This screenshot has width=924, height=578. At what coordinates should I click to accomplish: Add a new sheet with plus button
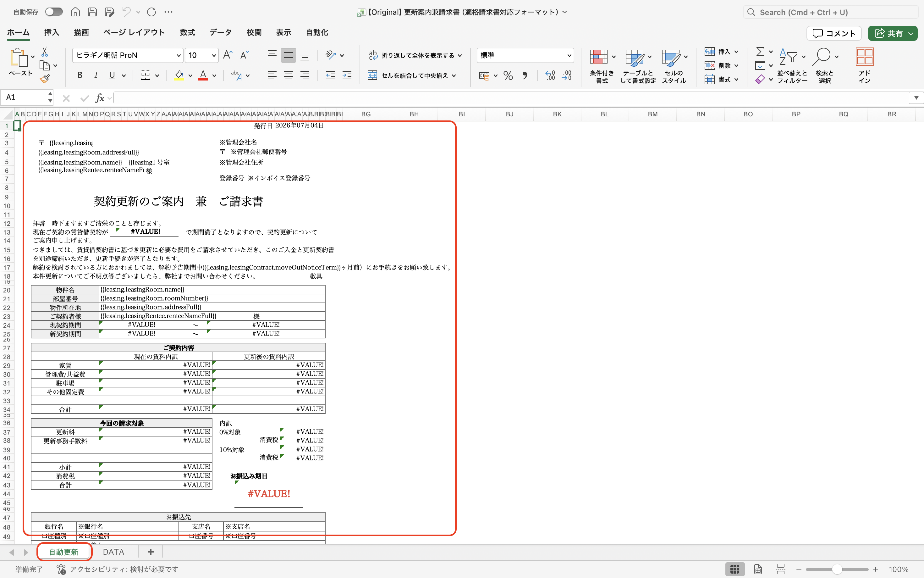click(x=151, y=552)
